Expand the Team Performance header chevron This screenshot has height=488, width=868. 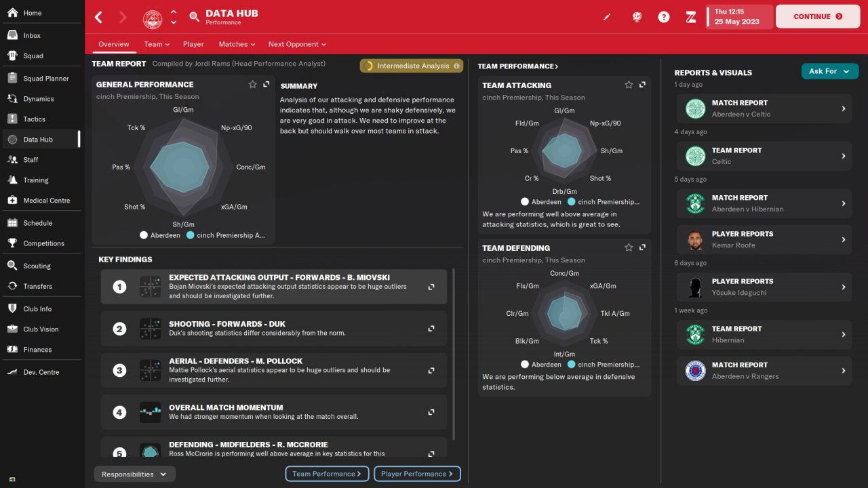(x=557, y=66)
